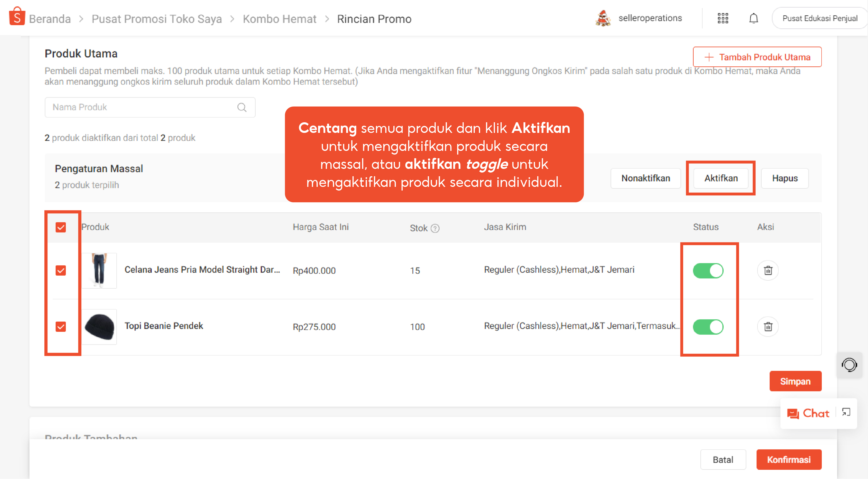Click the search magnifier in Nama Produk
Screen dimensions: 868x479
[242, 108]
